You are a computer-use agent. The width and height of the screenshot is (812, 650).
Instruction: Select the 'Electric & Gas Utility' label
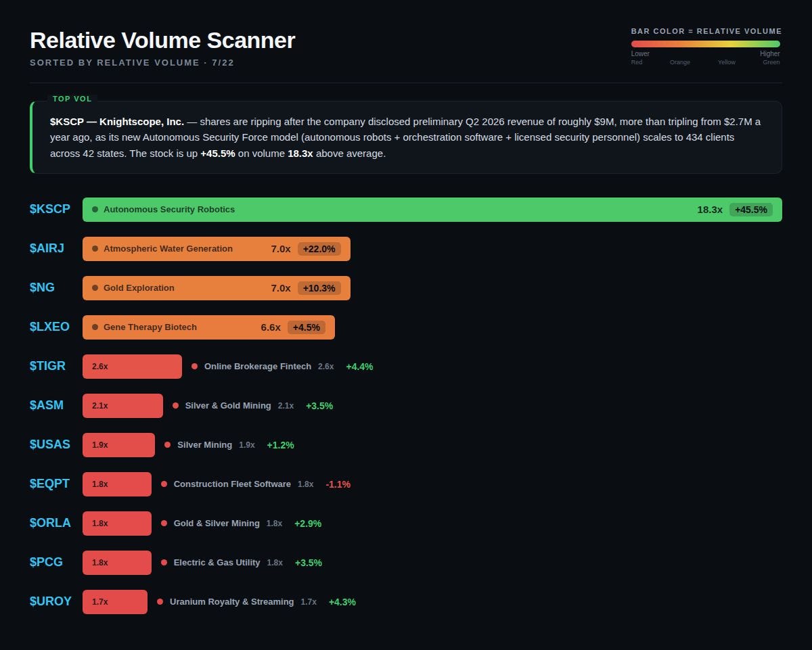[x=217, y=563]
